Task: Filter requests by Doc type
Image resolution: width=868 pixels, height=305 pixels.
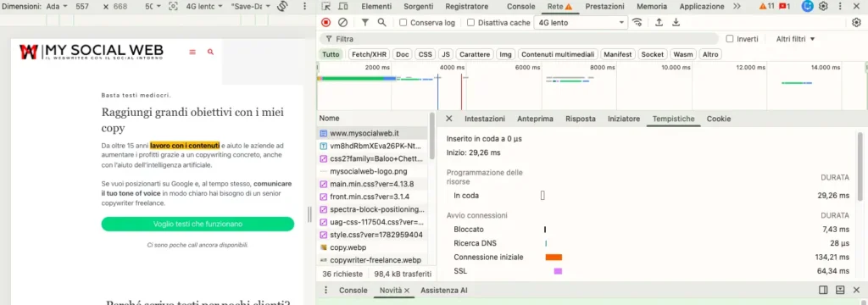Action: click(403, 54)
